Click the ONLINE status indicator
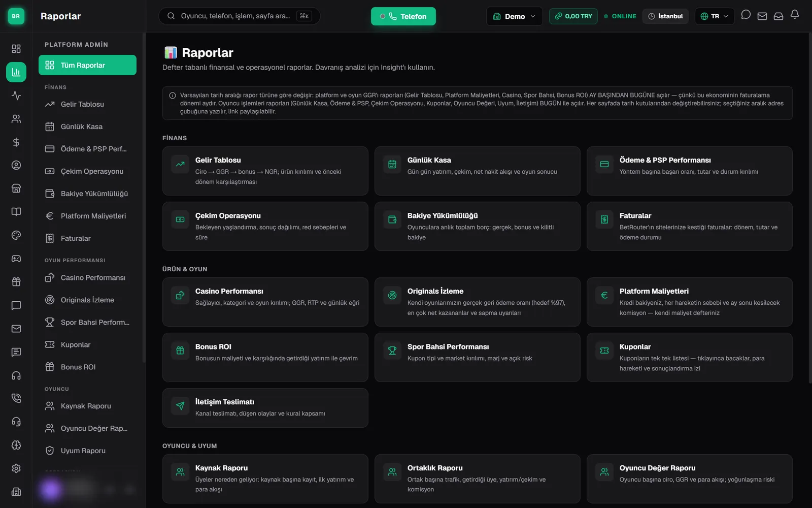812x508 pixels. (620, 16)
